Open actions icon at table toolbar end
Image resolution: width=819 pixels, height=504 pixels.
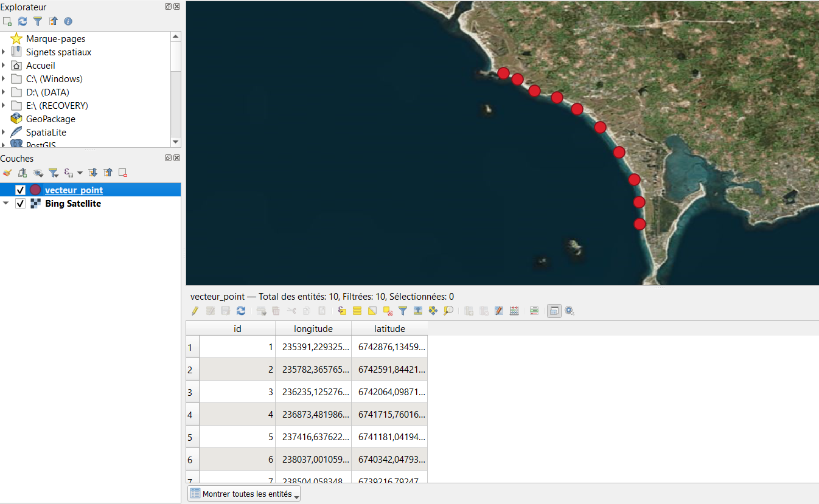(570, 311)
